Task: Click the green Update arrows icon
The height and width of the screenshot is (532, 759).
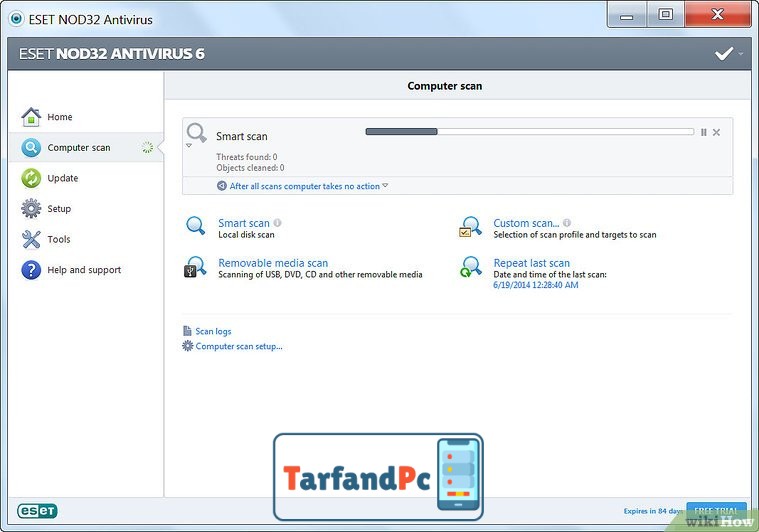Action: tap(31, 178)
